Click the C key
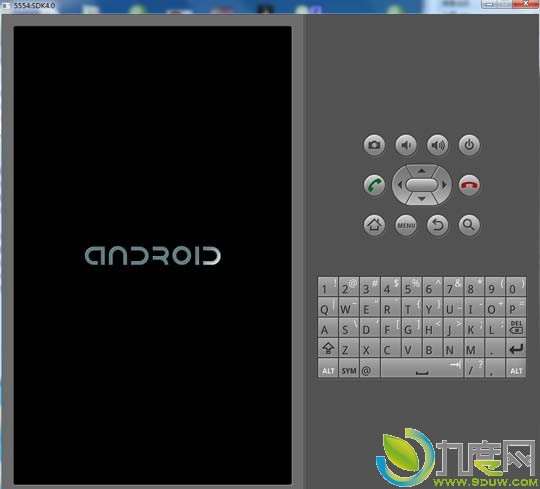Image resolution: width=540 pixels, height=489 pixels. (x=391, y=348)
